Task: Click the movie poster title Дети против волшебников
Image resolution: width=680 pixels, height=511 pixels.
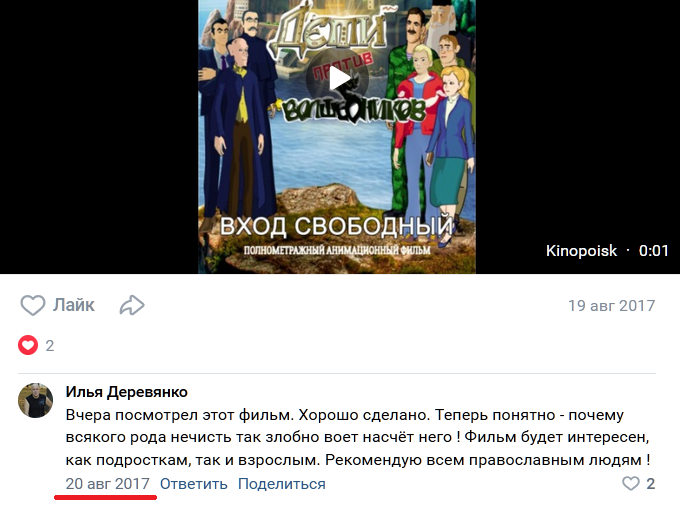Action: [x=343, y=65]
